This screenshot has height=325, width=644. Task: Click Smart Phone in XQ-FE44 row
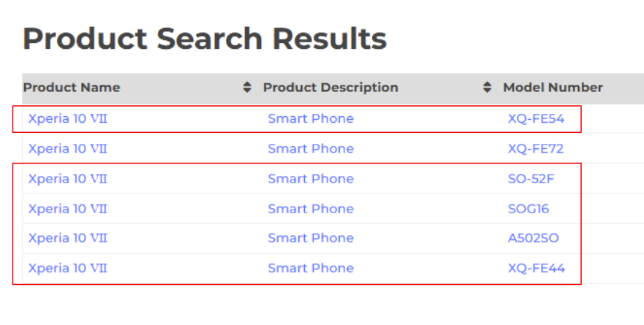(x=311, y=268)
